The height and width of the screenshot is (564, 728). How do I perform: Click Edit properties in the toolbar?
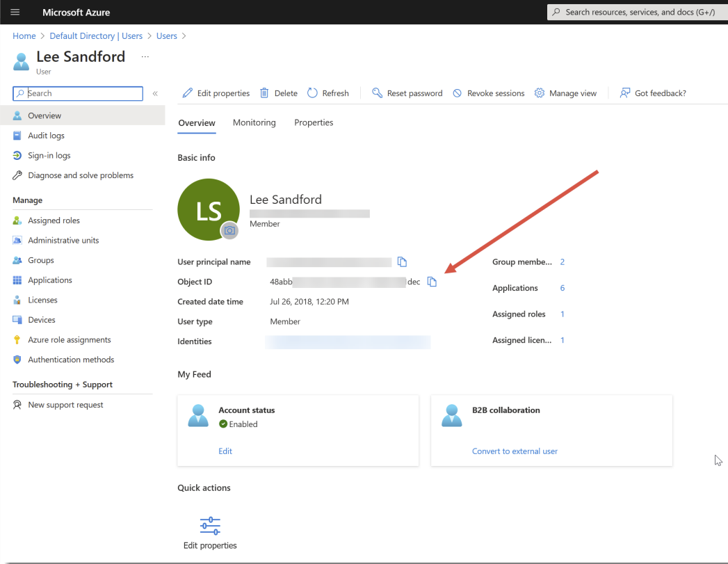(x=216, y=93)
